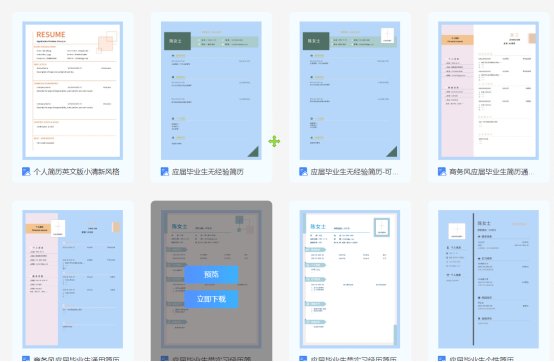The image size is (554, 362).
Task: Click the truncated title 应届毕业生无经验简历-可…
Action: tap(354, 172)
